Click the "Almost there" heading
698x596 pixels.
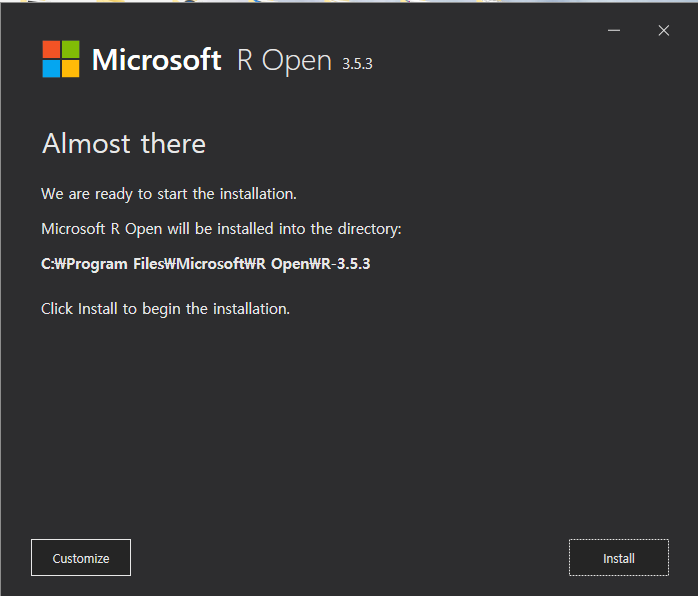tap(124, 143)
